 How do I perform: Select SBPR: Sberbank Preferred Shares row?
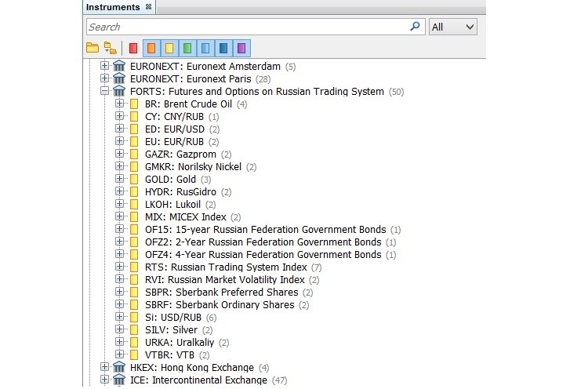pyautogui.click(x=222, y=292)
